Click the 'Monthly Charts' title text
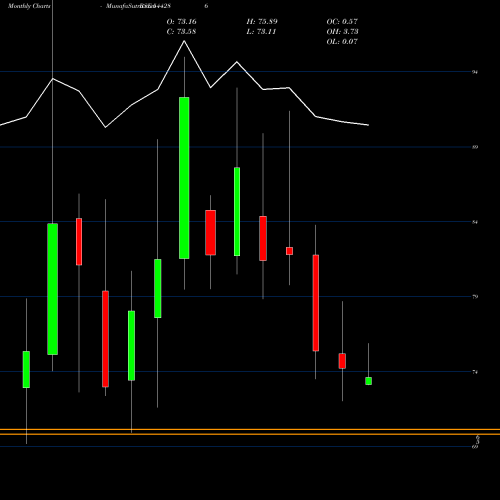Viewport: 500px width, 500px height. (x=29, y=6)
